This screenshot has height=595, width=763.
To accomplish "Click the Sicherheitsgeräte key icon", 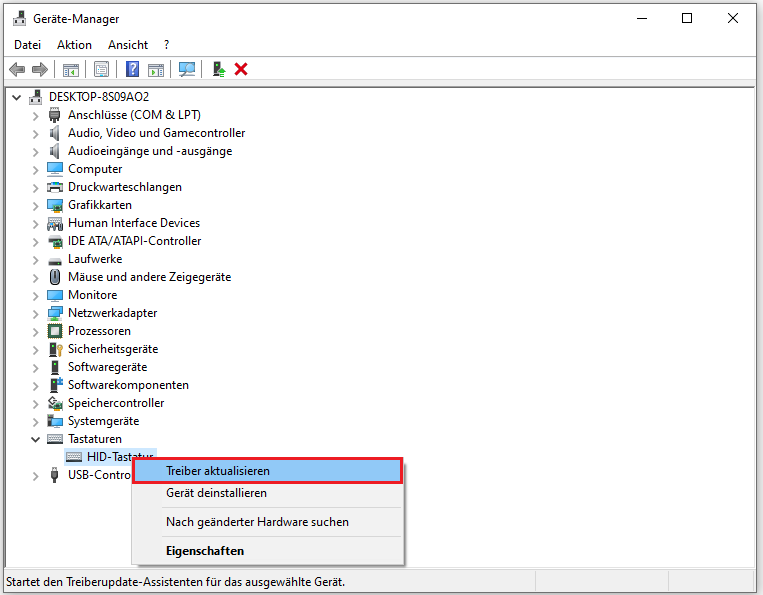I will [x=55, y=349].
